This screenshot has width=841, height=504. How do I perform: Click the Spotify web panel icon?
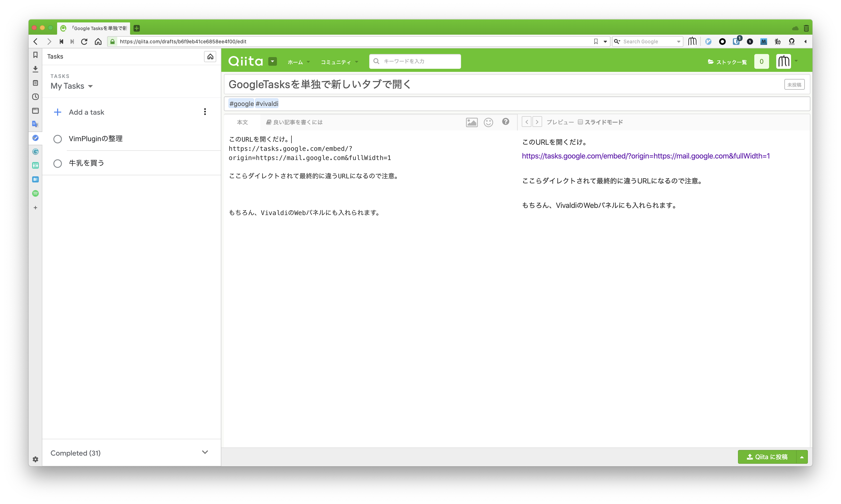coord(35,194)
